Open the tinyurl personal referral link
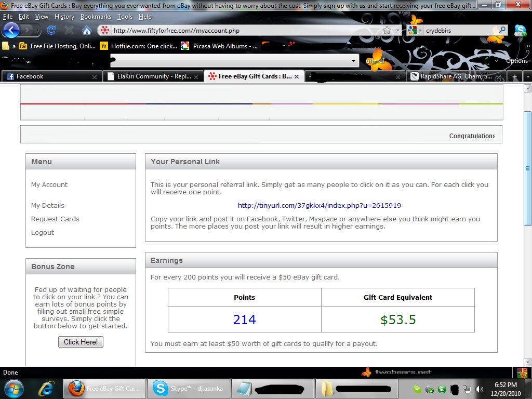 [320, 206]
